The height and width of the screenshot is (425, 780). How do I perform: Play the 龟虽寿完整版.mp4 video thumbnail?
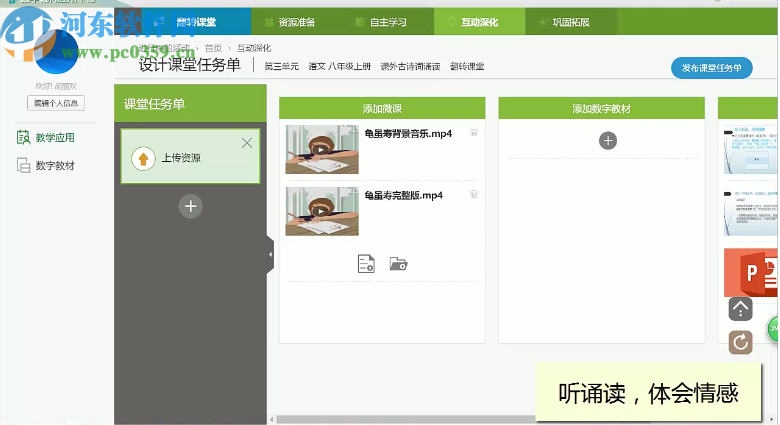pos(322,211)
